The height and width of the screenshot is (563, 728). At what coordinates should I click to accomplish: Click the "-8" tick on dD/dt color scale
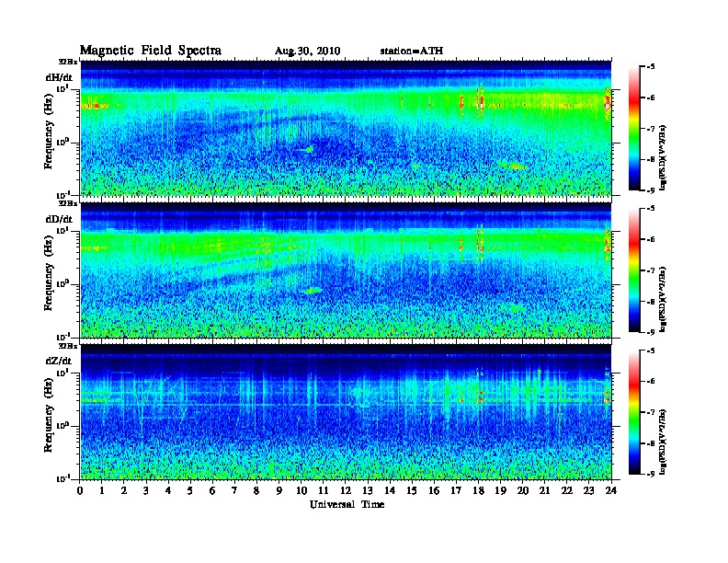click(x=652, y=301)
